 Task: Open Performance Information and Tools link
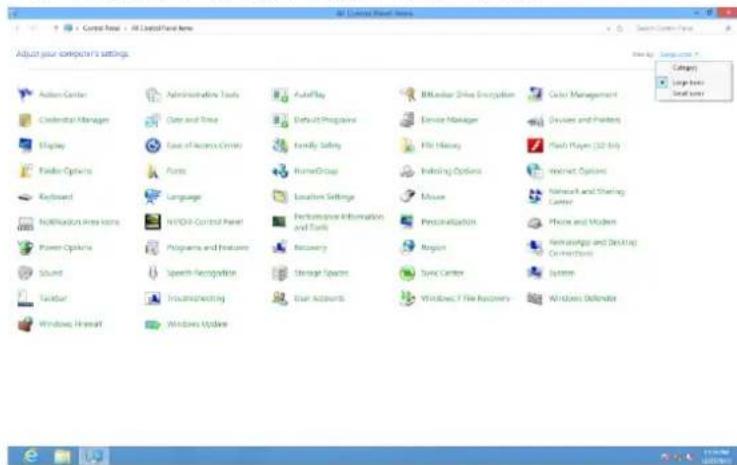tap(339, 222)
